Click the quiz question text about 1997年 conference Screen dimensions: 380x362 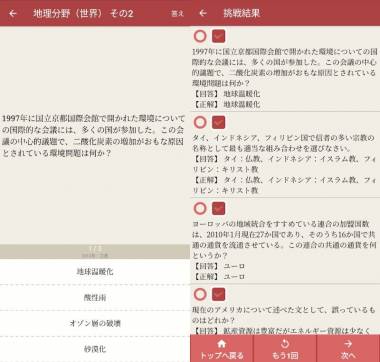[x=93, y=136]
